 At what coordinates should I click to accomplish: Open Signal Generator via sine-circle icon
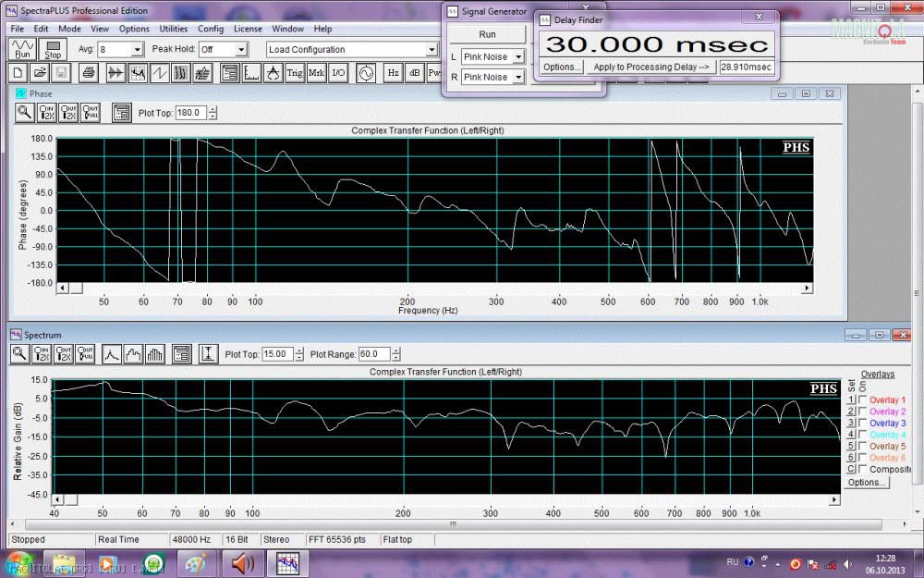coord(366,73)
